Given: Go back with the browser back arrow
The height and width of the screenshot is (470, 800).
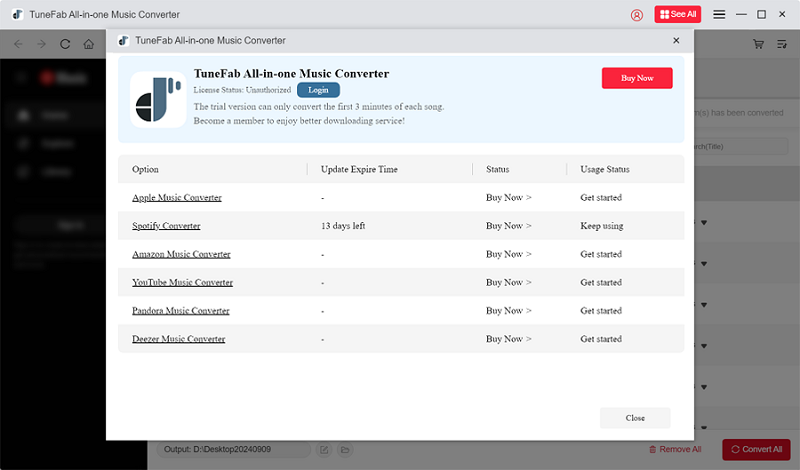Looking at the screenshot, I should 18,44.
